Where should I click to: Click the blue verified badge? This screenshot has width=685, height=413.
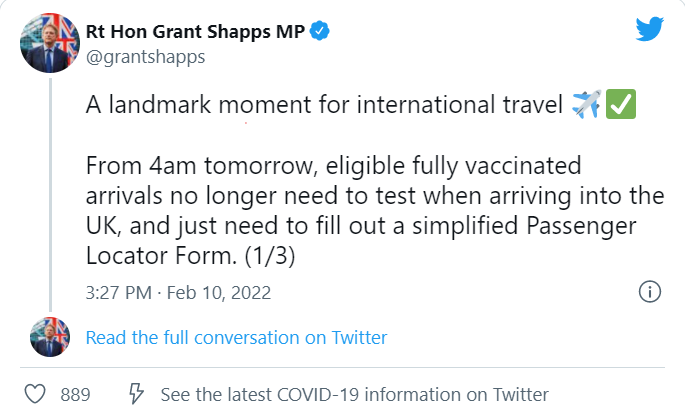pyautogui.click(x=320, y=31)
